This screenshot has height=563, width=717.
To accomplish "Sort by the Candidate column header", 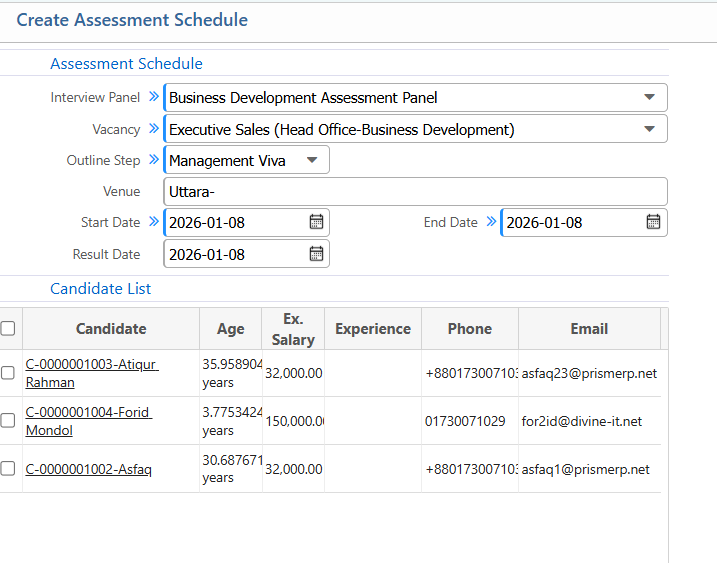I will click(x=111, y=328).
